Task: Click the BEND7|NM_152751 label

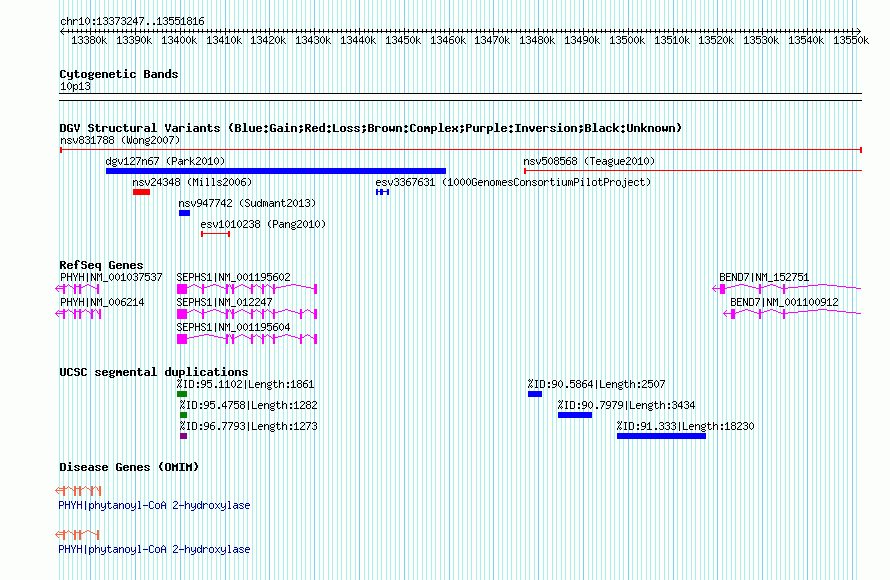Action: point(764,277)
